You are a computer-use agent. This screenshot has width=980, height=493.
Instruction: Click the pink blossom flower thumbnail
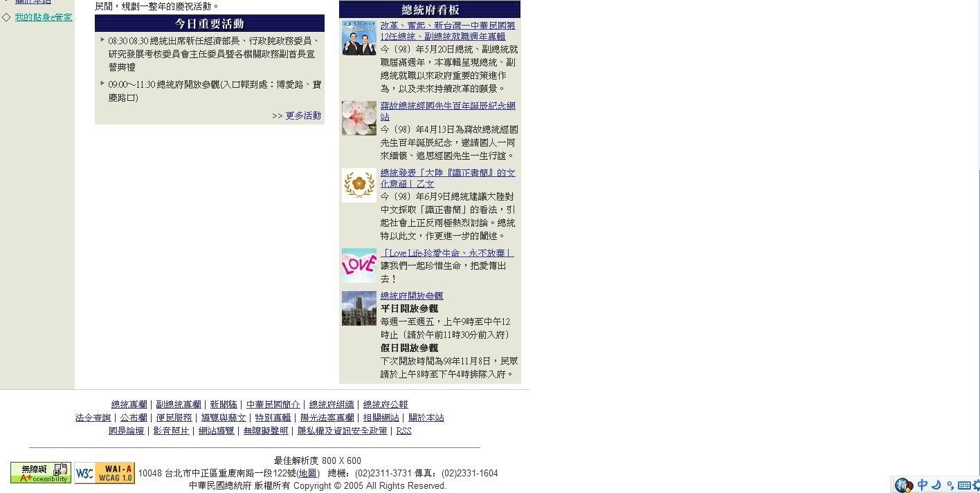[x=359, y=118]
